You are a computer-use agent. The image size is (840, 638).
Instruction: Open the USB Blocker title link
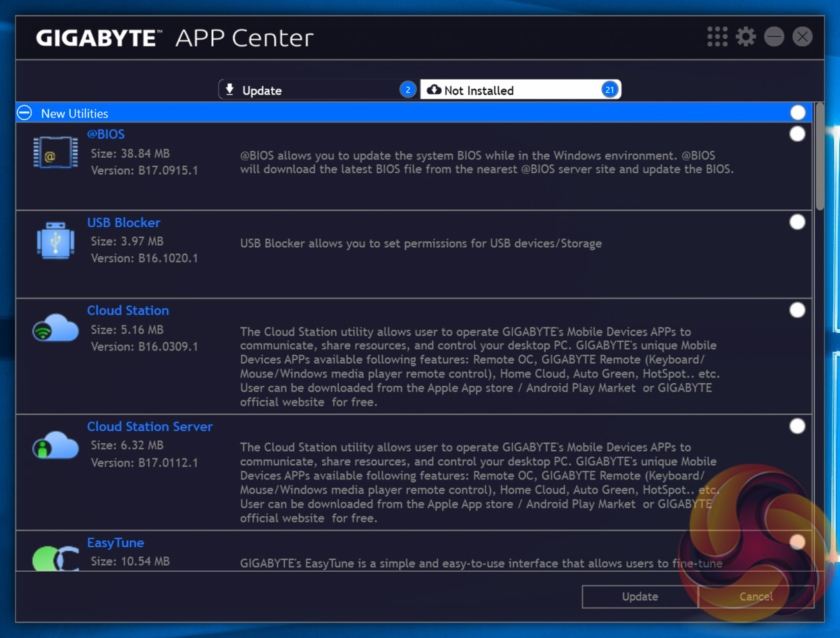point(123,222)
